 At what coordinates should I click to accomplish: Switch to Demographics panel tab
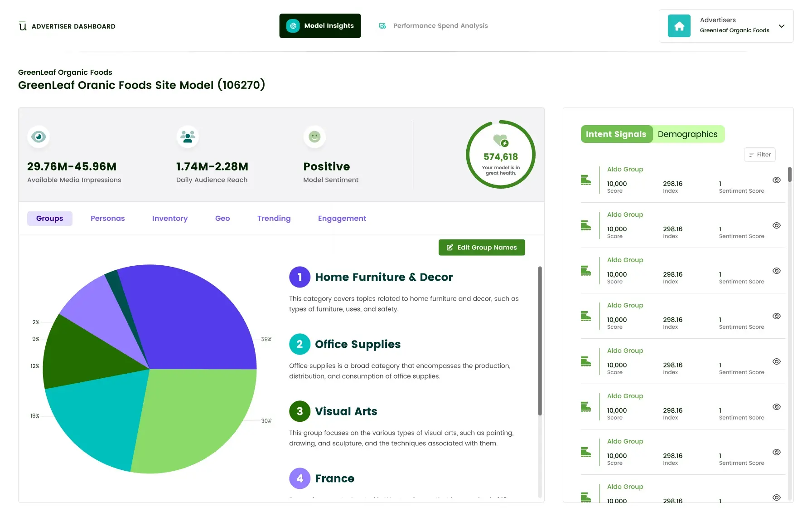[688, 134]
